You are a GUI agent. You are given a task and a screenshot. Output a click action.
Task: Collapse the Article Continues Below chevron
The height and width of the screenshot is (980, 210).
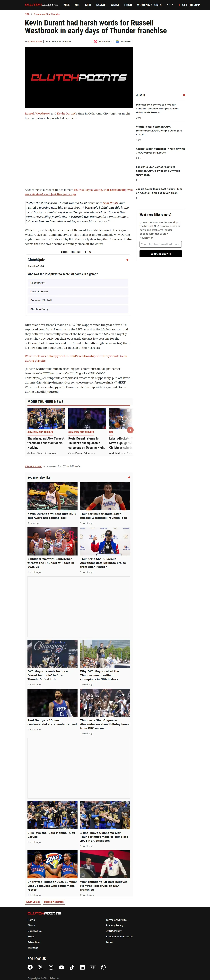coord(94,252)
